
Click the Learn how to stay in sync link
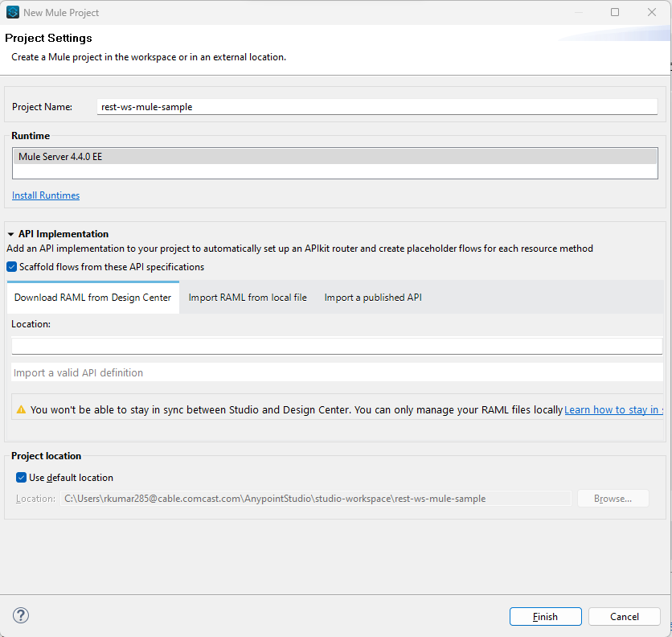pos(613,409)
